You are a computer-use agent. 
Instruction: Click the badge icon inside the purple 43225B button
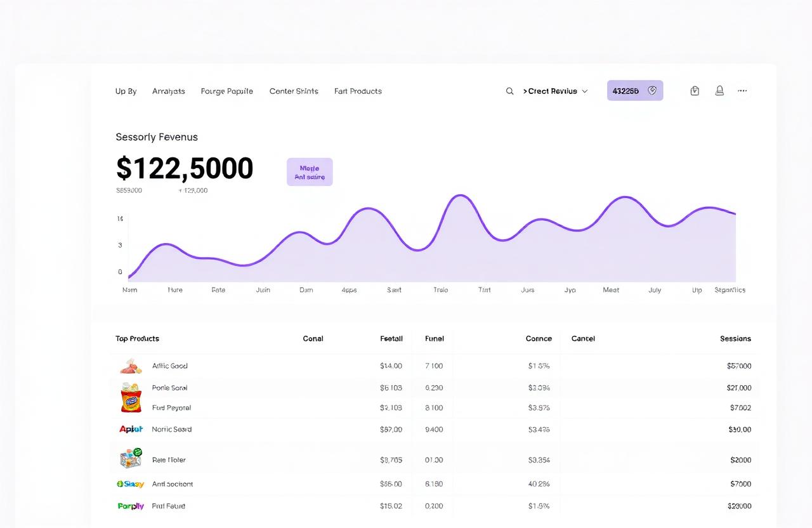(652, 91)
